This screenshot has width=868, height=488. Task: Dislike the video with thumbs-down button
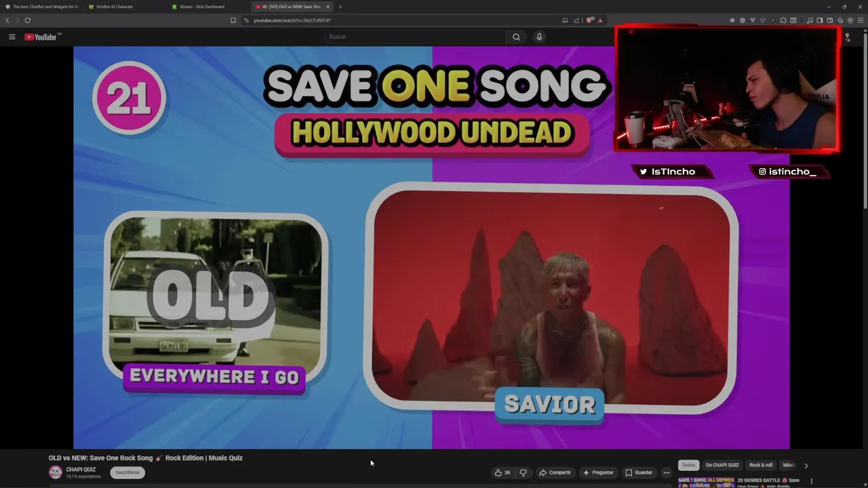point(523,472)
